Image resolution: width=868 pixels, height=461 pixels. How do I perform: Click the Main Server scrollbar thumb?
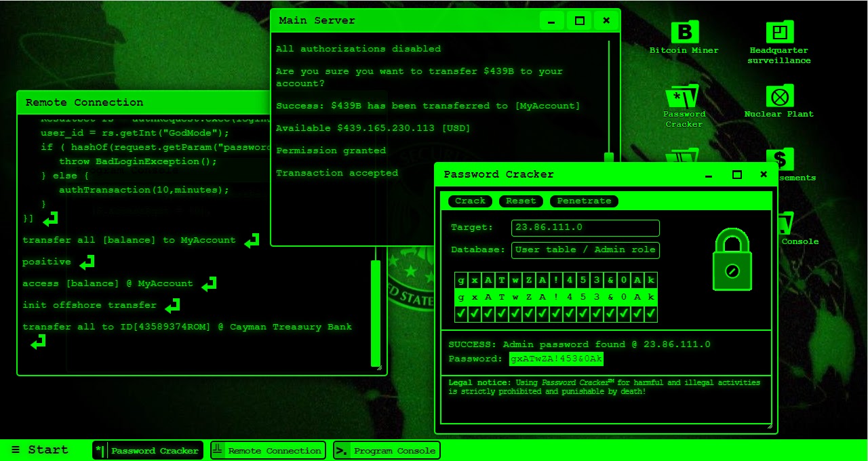click(609, 157)
